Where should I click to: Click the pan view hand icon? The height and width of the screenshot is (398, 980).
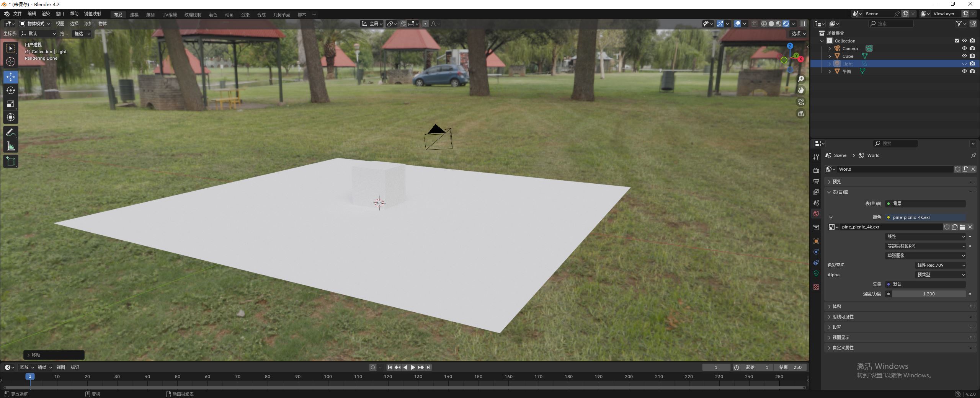(800, 90)
